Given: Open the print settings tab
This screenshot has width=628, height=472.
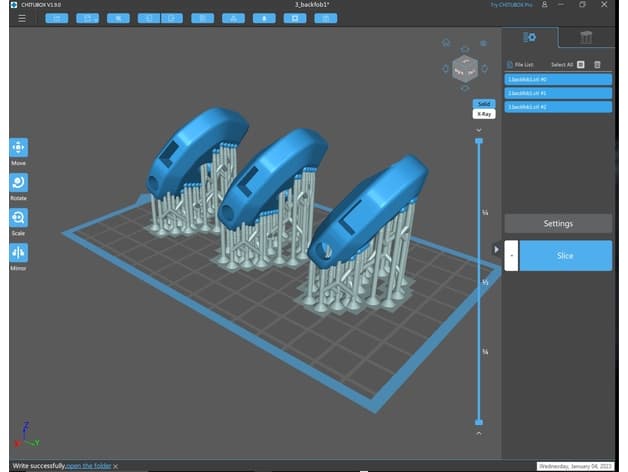Looking at the screenshot, I should 529,38.
